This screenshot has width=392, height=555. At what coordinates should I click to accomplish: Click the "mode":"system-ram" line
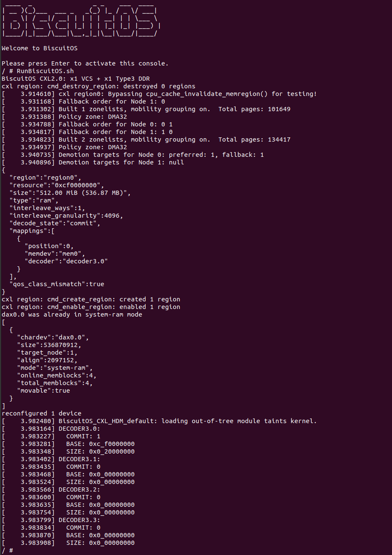click(54, 368)
